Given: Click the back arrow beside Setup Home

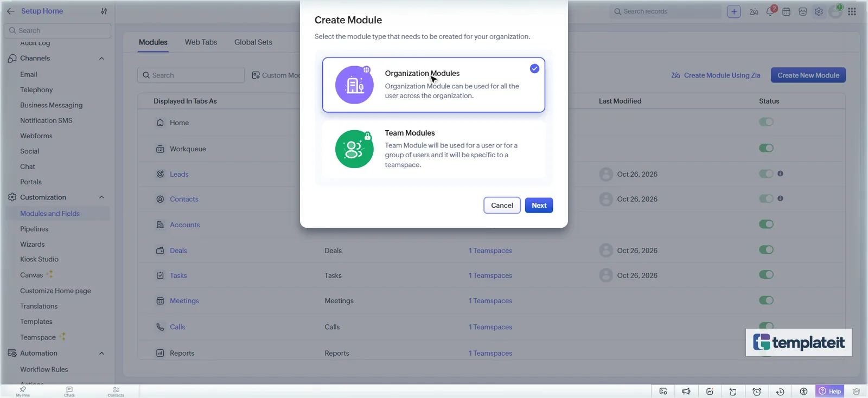Looking at the screenshot, I should click(x=10, y=11).
